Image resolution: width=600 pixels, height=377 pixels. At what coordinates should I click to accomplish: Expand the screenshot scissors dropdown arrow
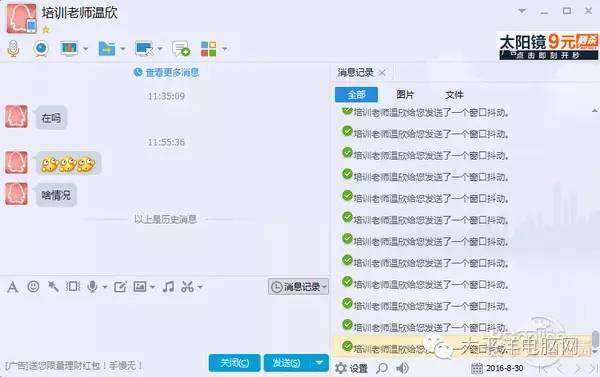point(200,287)
